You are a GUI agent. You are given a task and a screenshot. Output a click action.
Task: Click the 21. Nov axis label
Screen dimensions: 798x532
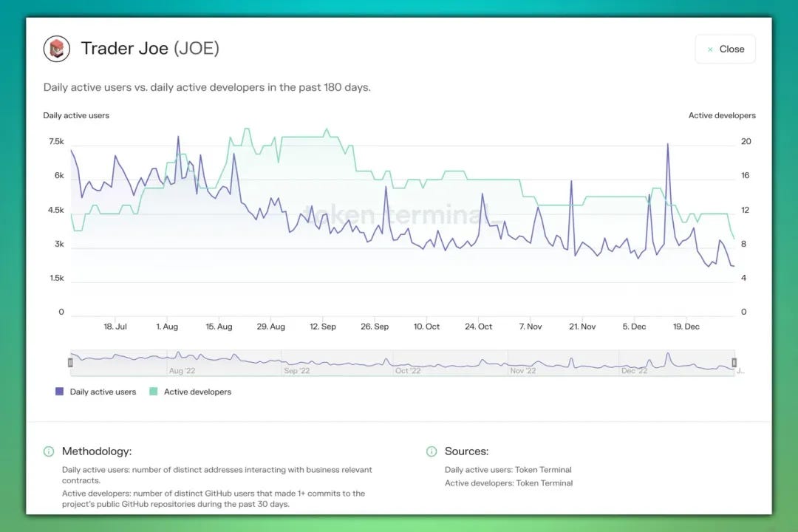[582, 327]
